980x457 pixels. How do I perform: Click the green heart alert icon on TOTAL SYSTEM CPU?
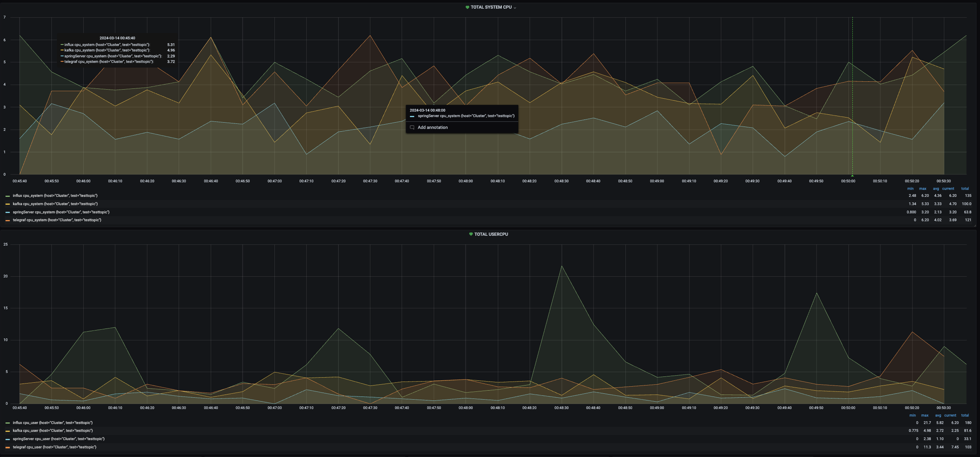(x=467, y=7)
